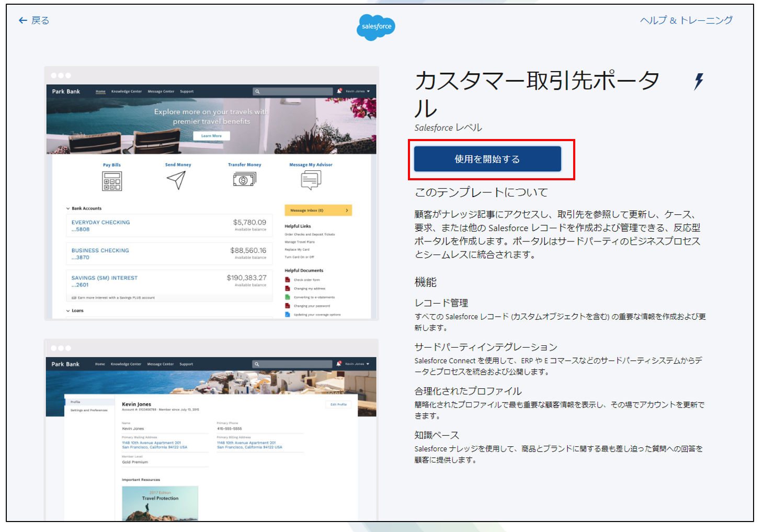
Task: Open Kevin Jones user dropdown in top preview
Action: [x=357, y=91]
